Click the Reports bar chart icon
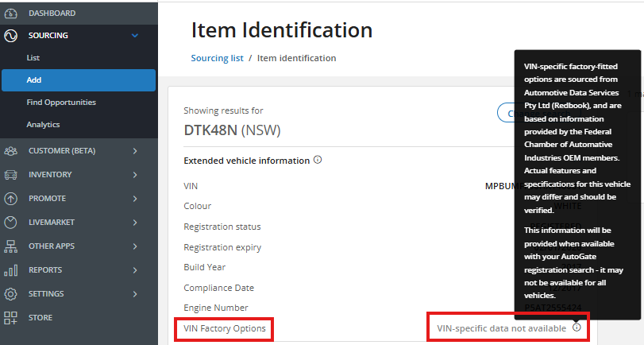This screenshot has height=345, width=644. click(x=11, y=269)
